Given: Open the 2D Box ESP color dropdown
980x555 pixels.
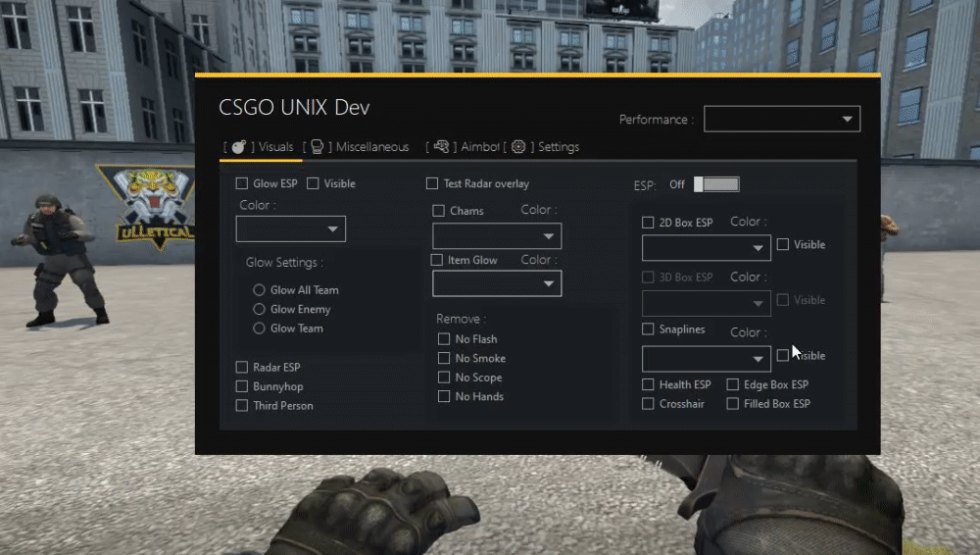Looking at the screenshot, I should 707,248.
